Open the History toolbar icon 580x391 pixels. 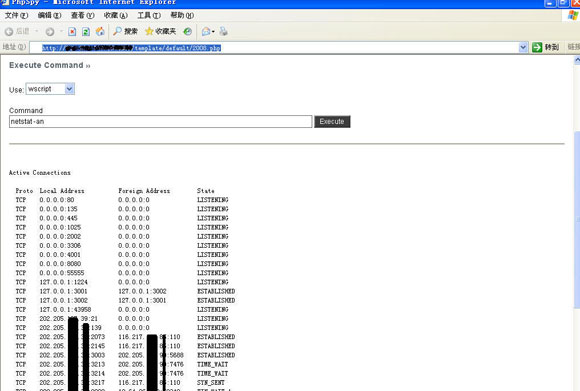coord(188,31)
